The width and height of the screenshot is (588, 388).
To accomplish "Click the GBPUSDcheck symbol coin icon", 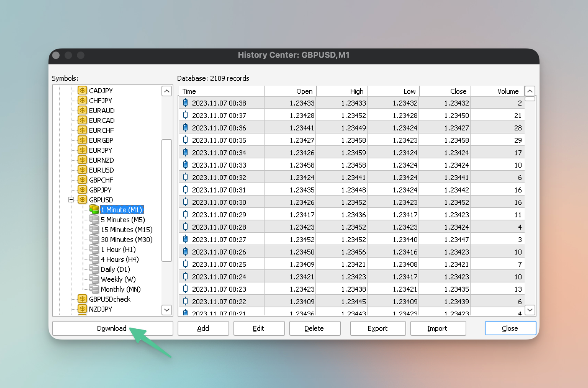I will pyautogui.click(x=82, y=299).
